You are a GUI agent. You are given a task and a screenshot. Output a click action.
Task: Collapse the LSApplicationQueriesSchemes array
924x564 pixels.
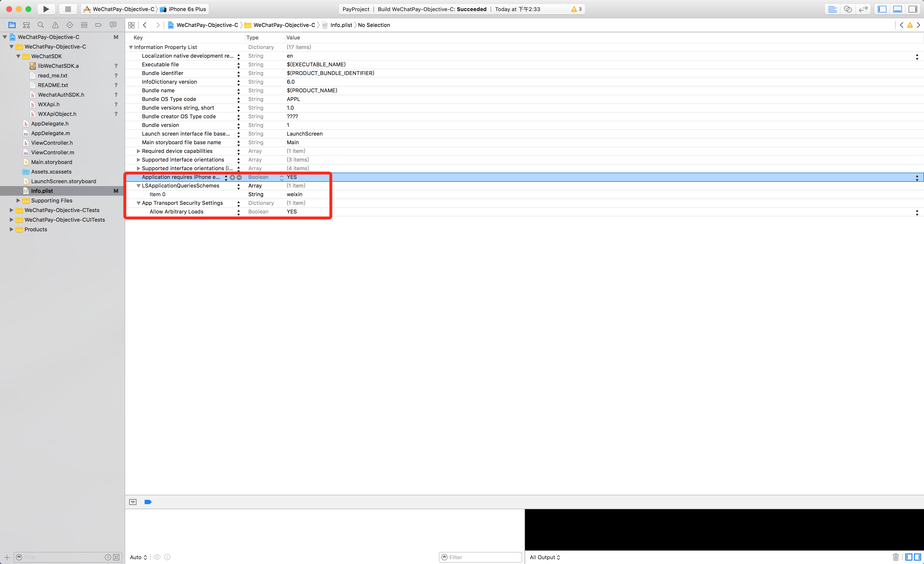point(138,186)
